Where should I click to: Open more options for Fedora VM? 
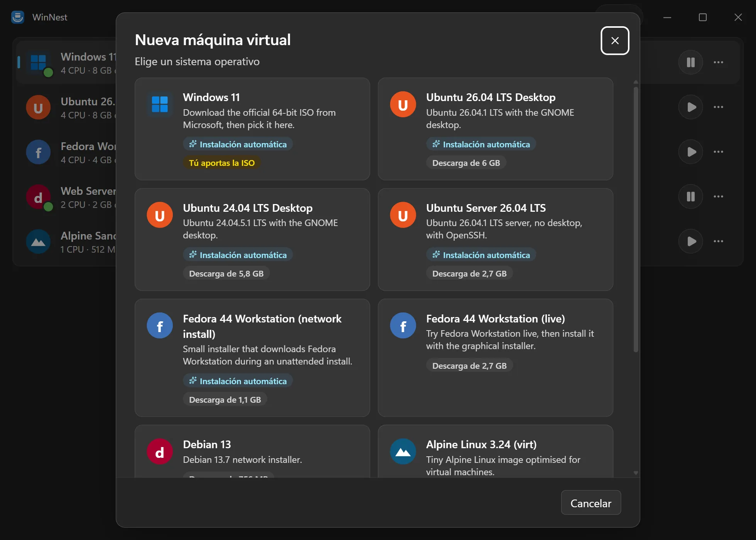tap(718, 152)
